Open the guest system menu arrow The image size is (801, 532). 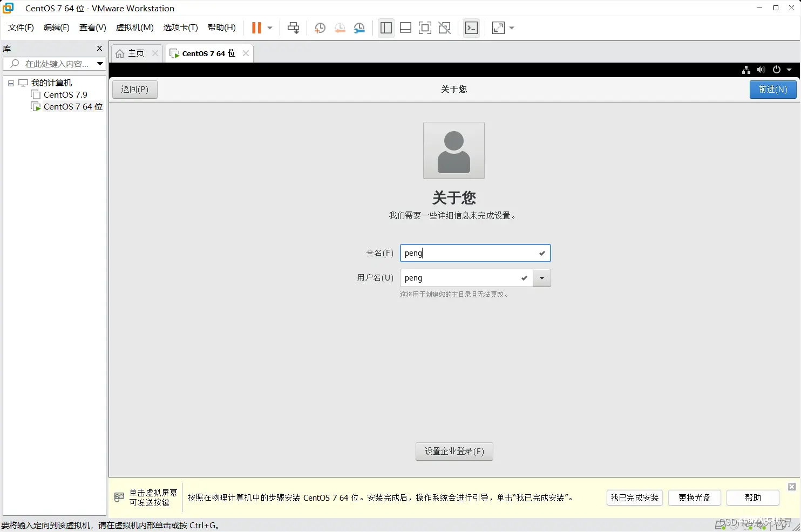(789, 70)
